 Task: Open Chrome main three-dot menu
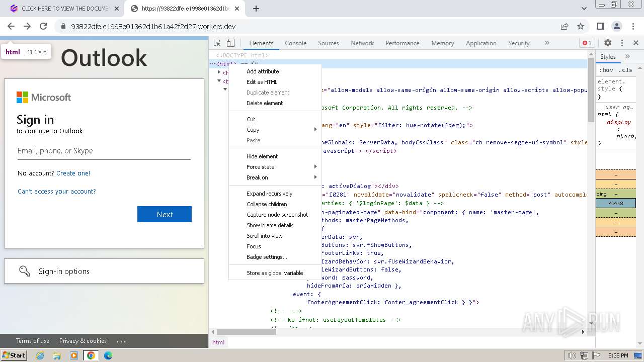(x=633, y=26)
